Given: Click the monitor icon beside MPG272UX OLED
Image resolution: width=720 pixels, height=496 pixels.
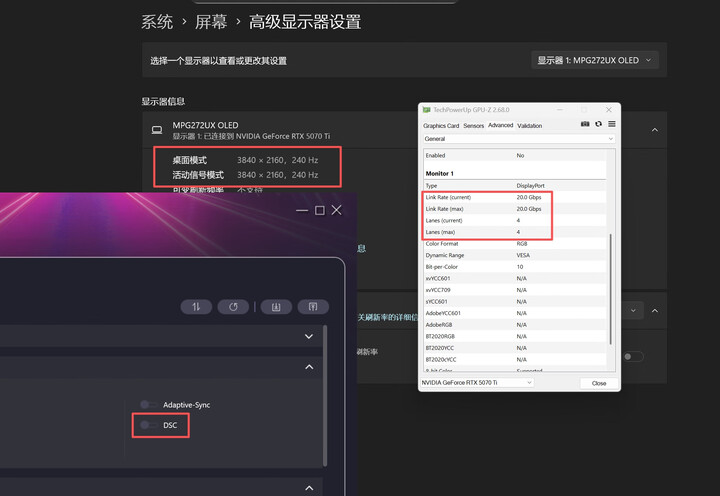Looking at the screenshot, I should (157, 130).
